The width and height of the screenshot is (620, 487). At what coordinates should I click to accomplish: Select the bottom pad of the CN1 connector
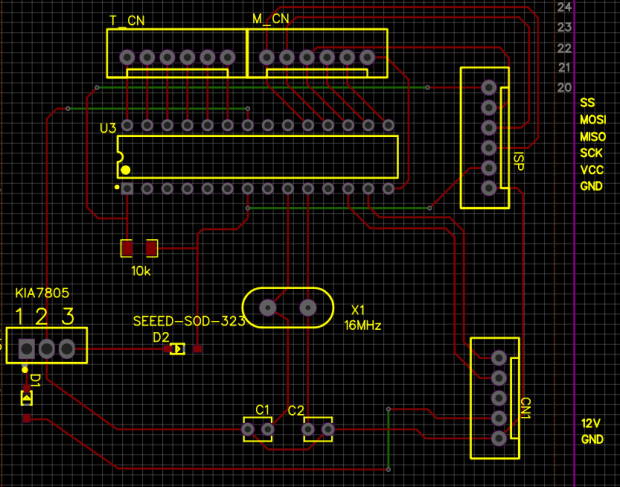499,438
